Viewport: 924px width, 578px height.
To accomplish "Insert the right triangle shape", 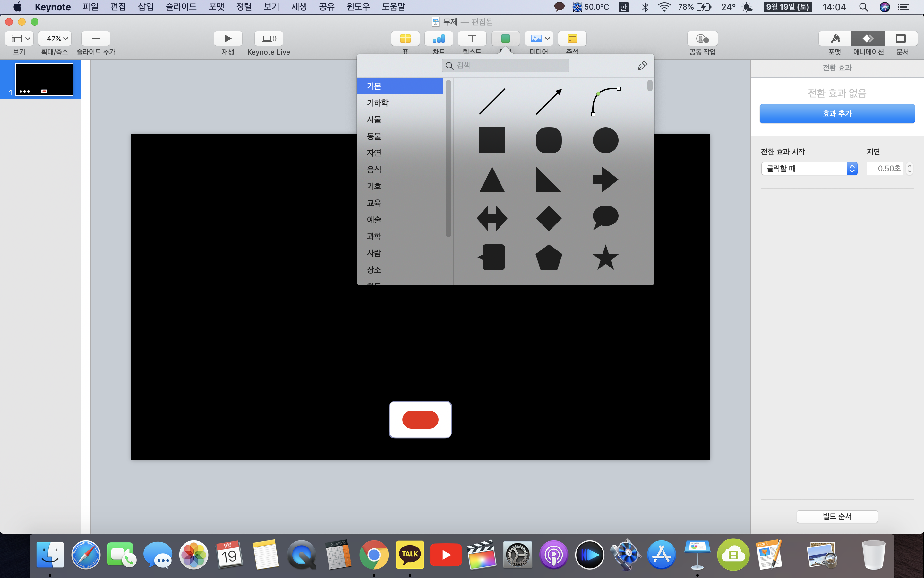I will pyautogui.click(x=549, y=179).
